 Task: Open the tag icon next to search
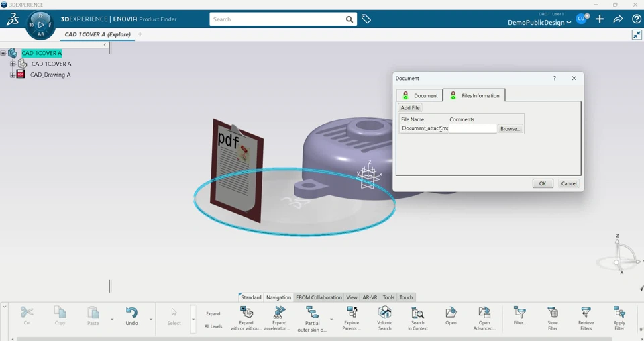[366, 19]
